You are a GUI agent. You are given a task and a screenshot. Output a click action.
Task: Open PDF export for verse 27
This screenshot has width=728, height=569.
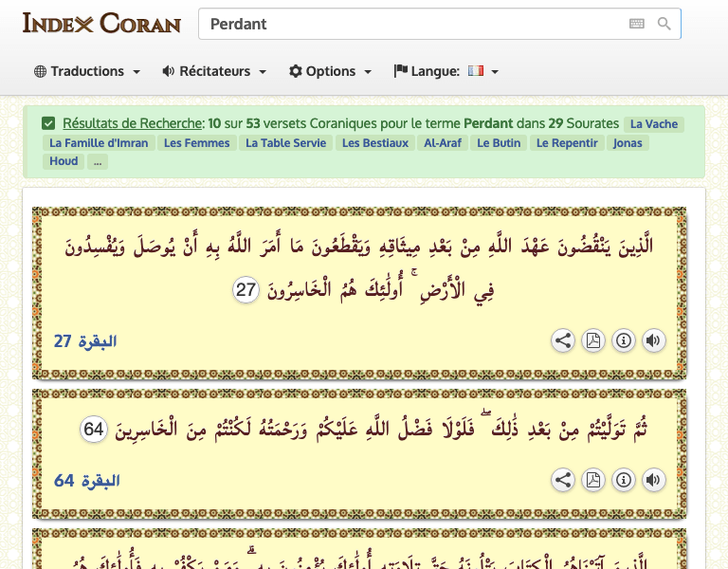click(x=592, y=340)
